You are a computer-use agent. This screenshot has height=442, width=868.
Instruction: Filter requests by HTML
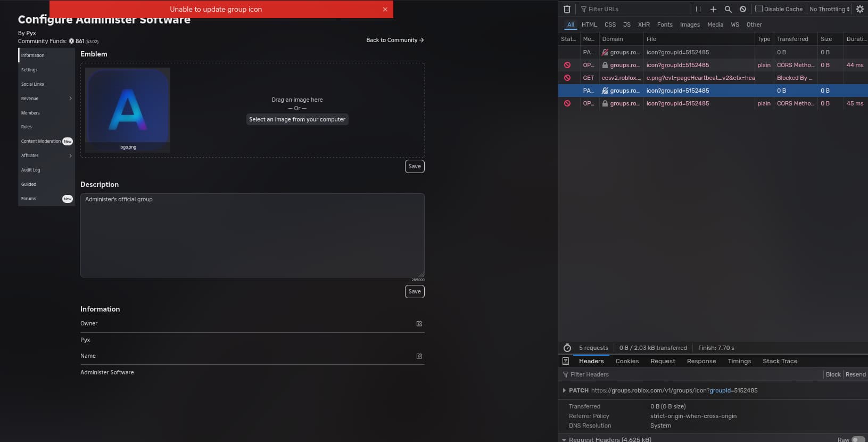pyautogui.click(x=589, y=24)
